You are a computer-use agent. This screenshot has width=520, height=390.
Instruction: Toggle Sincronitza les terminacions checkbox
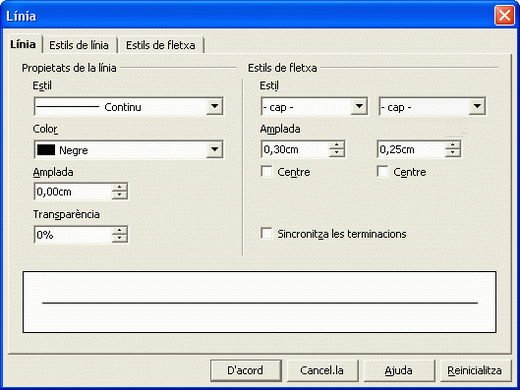point(267,233)
